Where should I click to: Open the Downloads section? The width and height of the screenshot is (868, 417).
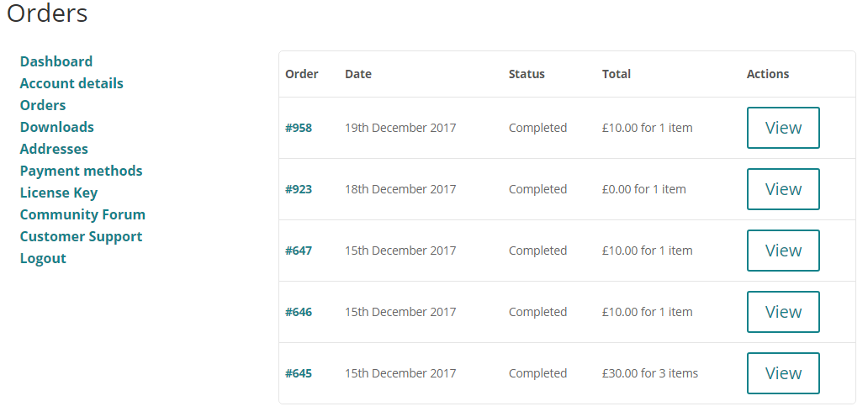(x=56, y=127)
